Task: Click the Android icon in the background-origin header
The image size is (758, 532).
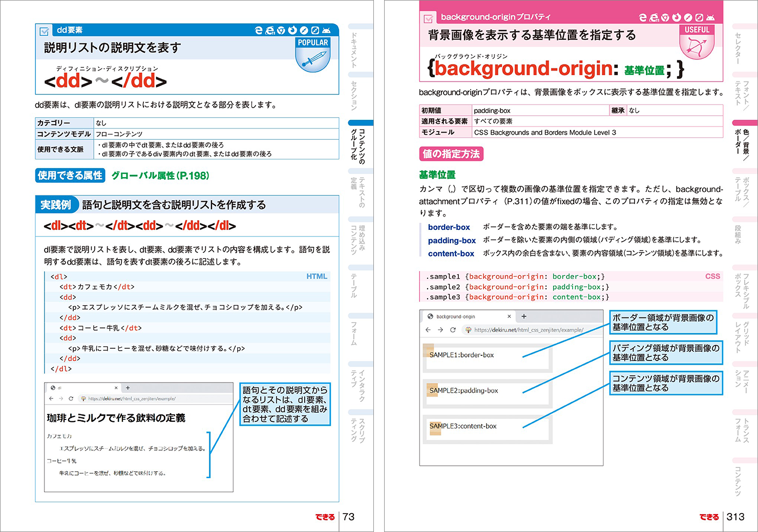Action: coord(710,18)
